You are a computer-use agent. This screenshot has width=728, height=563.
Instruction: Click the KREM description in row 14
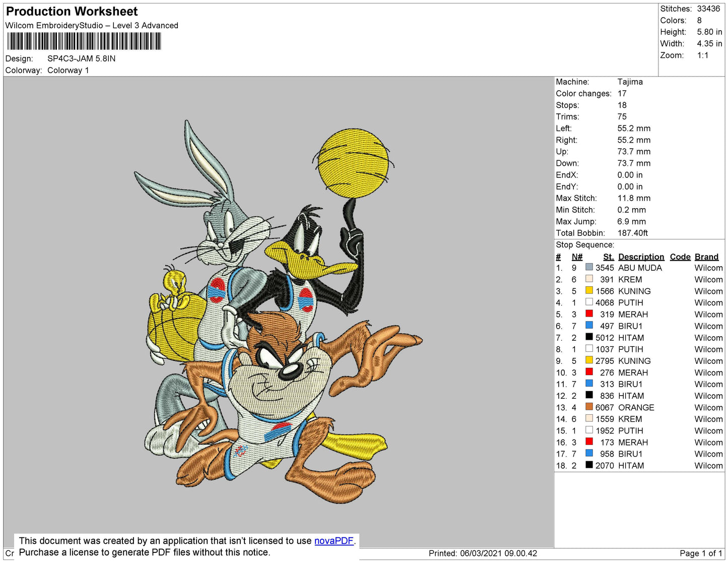pyautogui.click(x=630, y=419)
